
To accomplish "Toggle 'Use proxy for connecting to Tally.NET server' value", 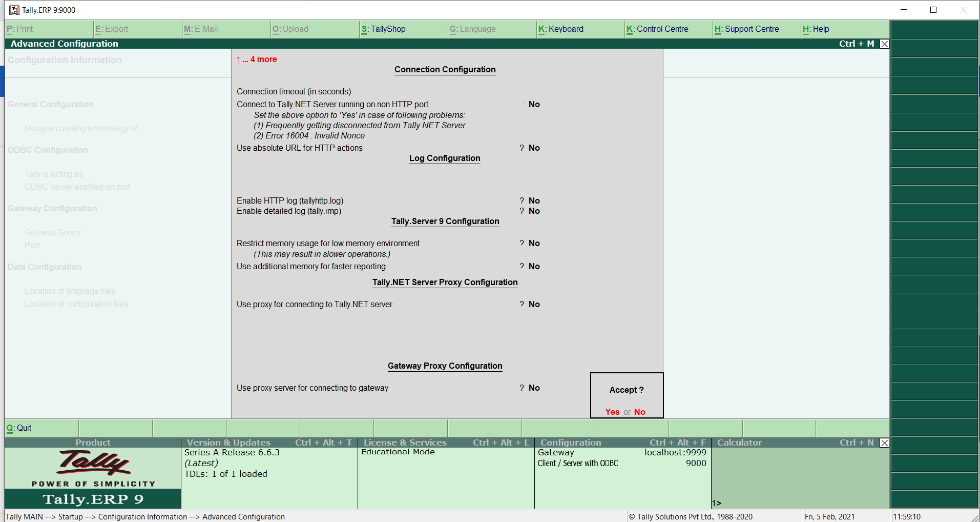I will pyautogui.click(x=534, y=304).
